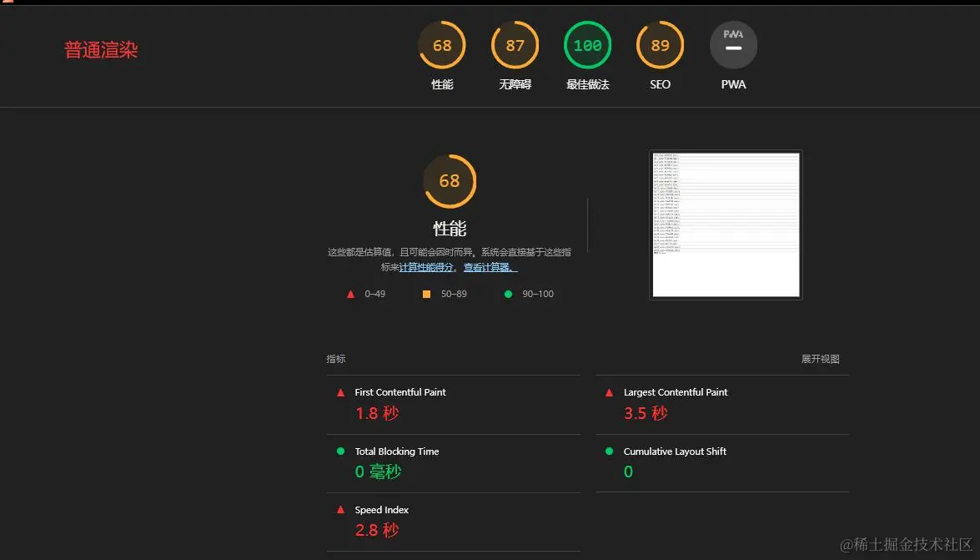Select the Total Blocking Time metric
This screenshot has width=980, height=560.
pyautogui.click(x=453, y=464)
